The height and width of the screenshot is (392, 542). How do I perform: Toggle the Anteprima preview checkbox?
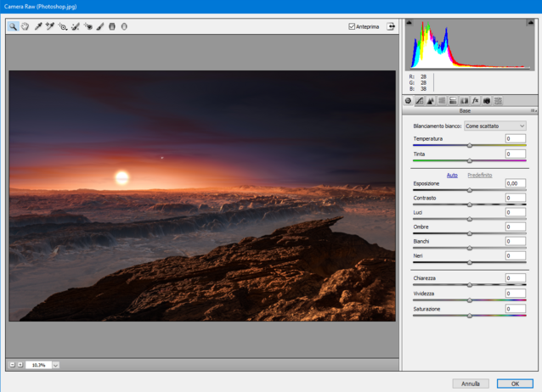click(x=352, y=26)
